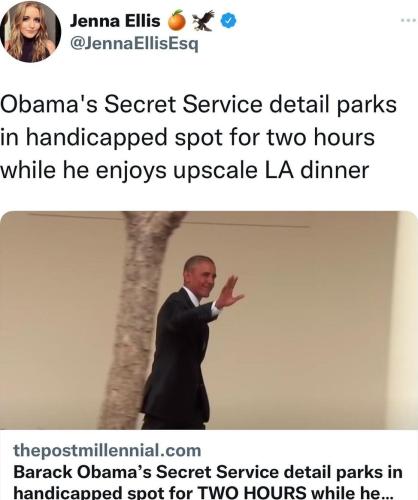This screenshot has width=418, height=500.
Task: Visit thepostmillennial.com domain link
Action: (x=107, y=451)
